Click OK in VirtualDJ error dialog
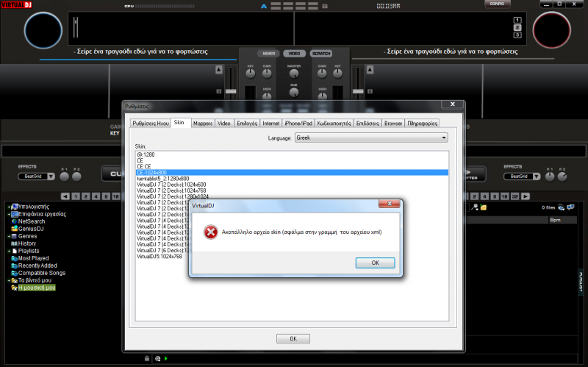The width and height of the screenshot is (588, 367). coord(376,263)
